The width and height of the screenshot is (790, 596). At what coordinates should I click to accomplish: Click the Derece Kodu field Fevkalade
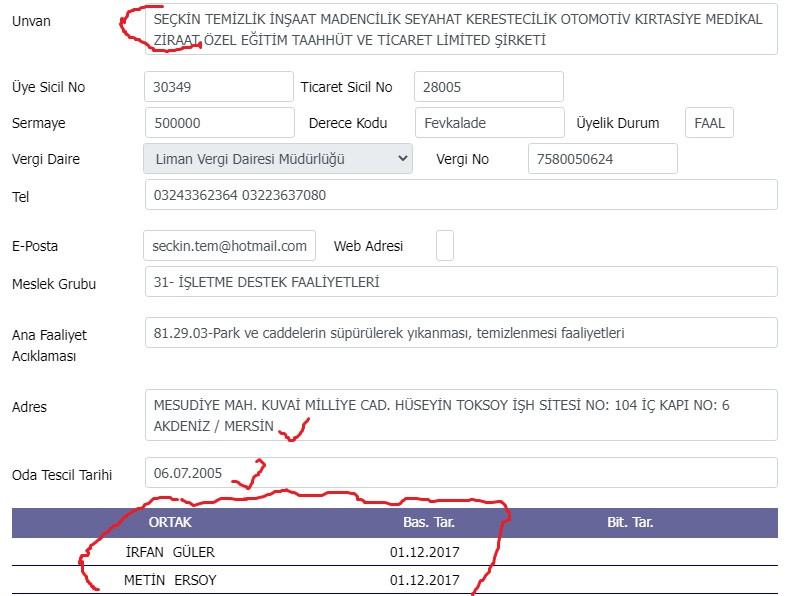click(490, 122)
